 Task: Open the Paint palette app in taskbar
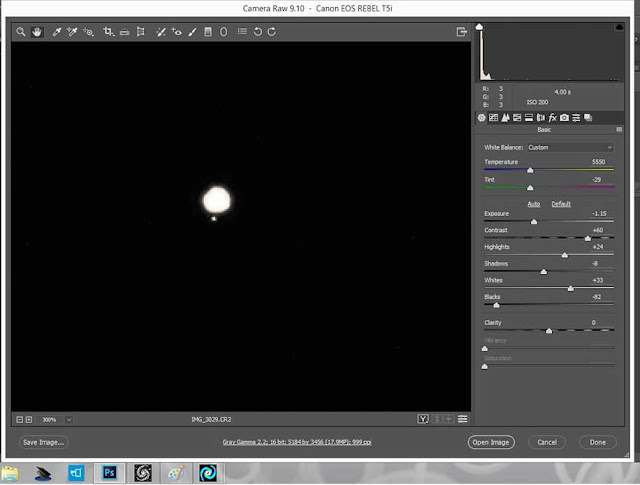coord(176,473)
